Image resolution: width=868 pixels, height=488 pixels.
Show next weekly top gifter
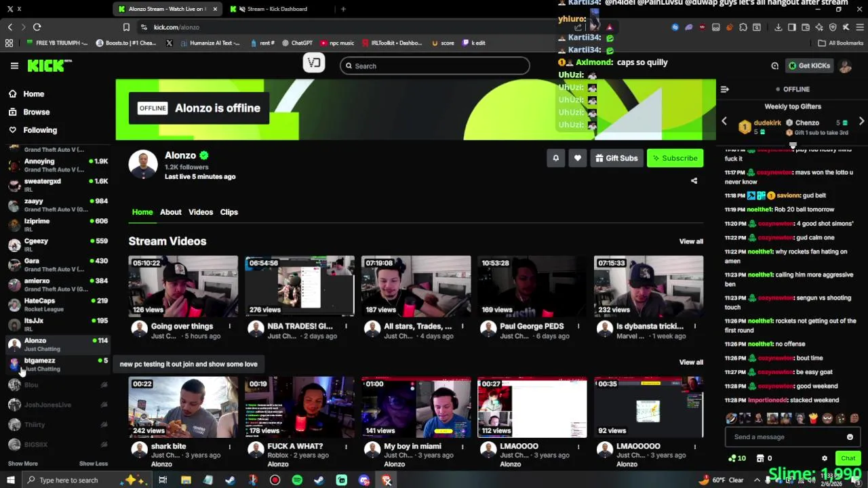pos(861,122)
